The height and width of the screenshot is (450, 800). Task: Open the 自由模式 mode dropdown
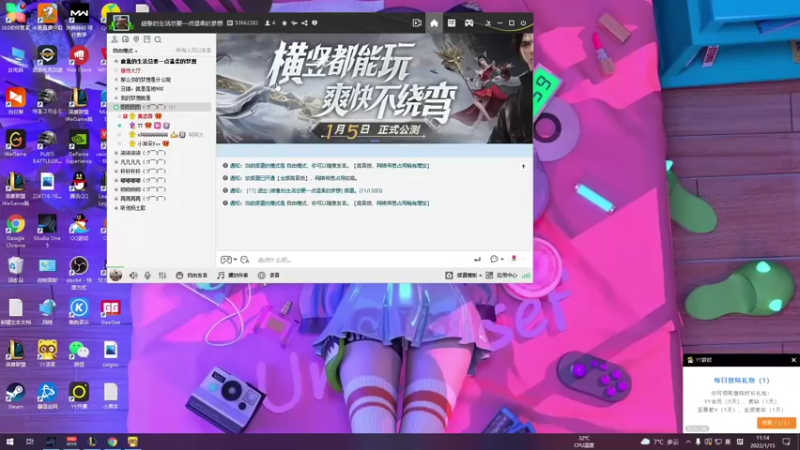coord(125,51)
